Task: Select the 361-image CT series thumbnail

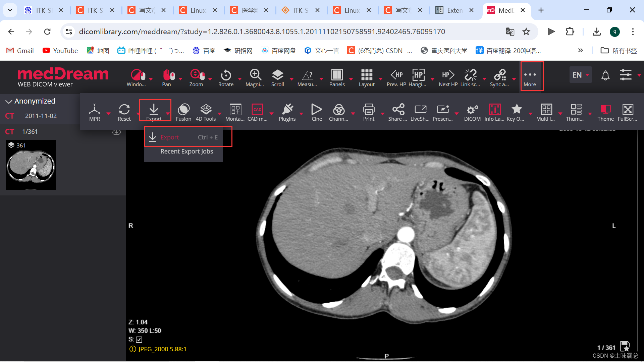Action: 31,165
